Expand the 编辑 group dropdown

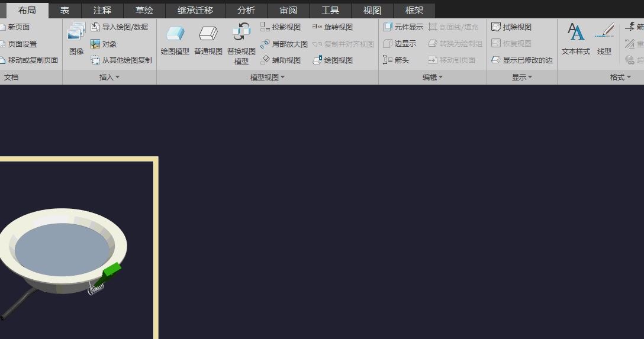[x=433, y=77]
